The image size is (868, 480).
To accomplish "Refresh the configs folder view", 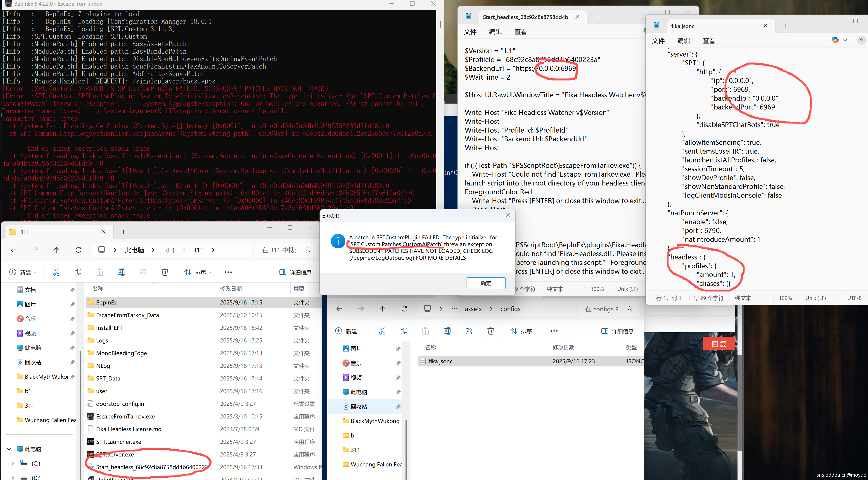I will (404, 309).
